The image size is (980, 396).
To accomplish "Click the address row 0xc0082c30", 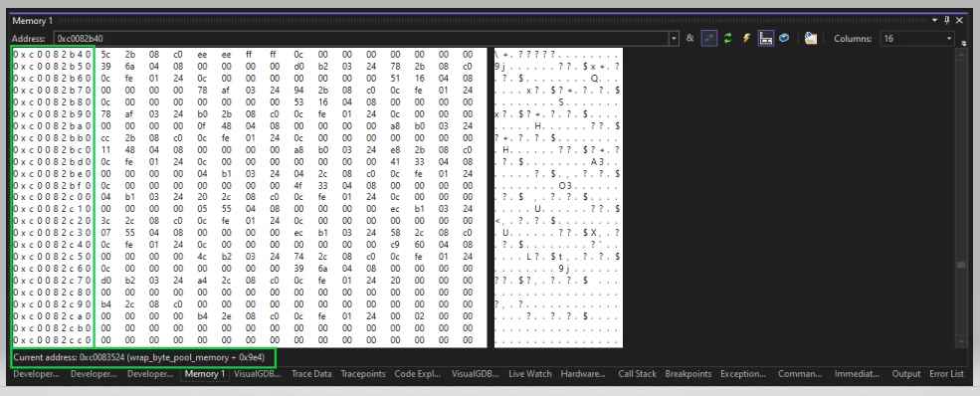I will (x=53, y=233).
